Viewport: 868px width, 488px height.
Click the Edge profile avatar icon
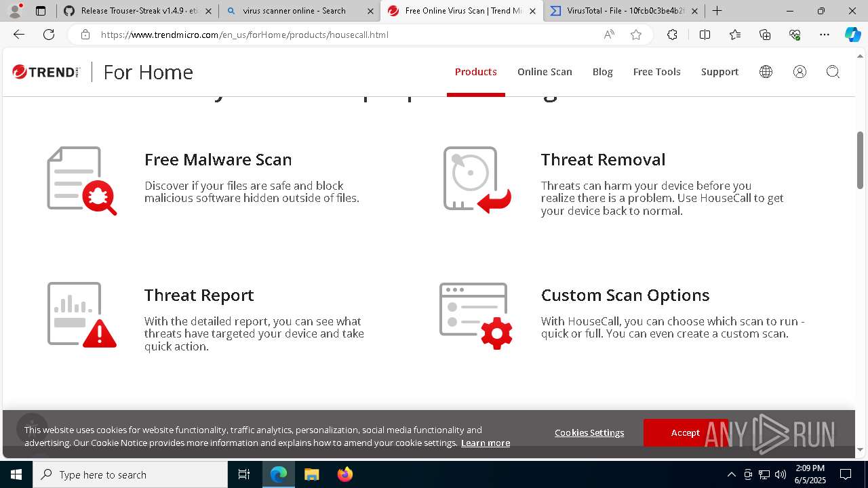tap(15, 11)
